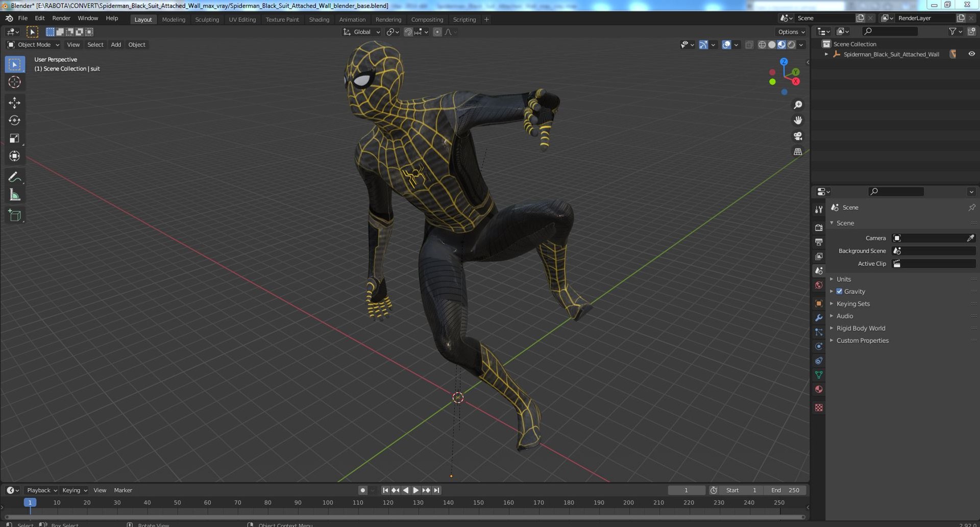
Task: Open the Object properties tab
Action: tap(819, 303)
